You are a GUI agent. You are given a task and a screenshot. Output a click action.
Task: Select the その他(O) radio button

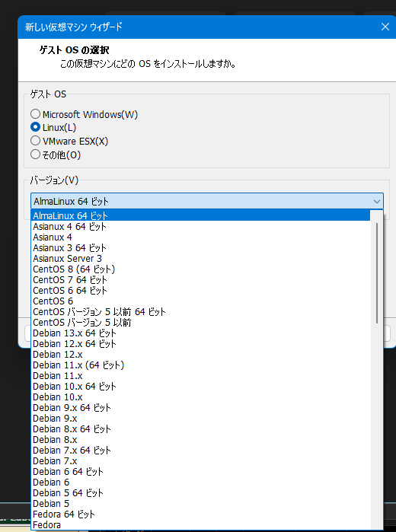tap(35, 155)
